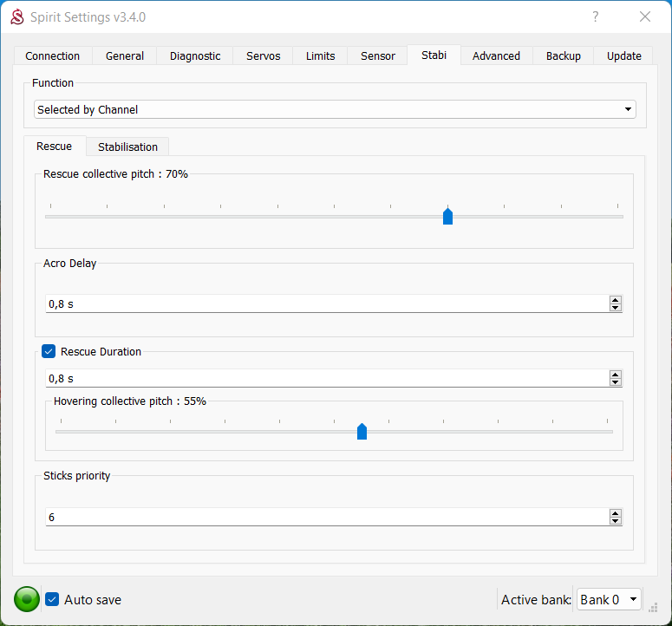This screenshot has width=672, height=626.
Task: Click the Rescue collective pitch slider handle
Action: 447,217
